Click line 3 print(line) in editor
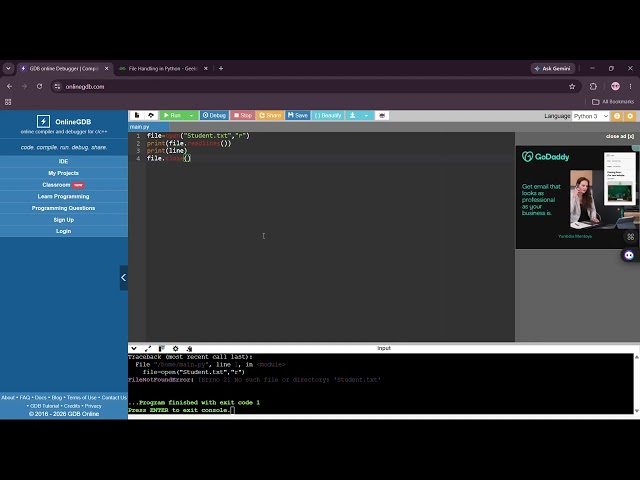The width and height of the screenshot is (640, 480). 167,151
